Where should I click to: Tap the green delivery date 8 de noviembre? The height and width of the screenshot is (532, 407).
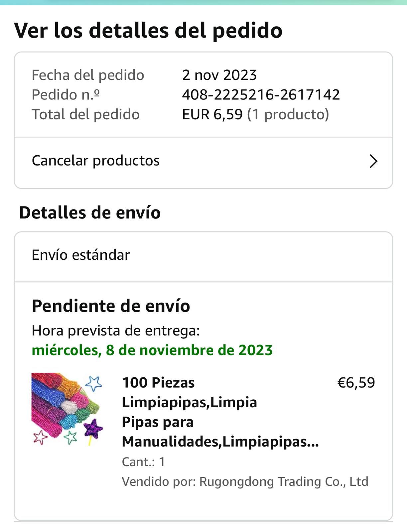coord(152,350)
